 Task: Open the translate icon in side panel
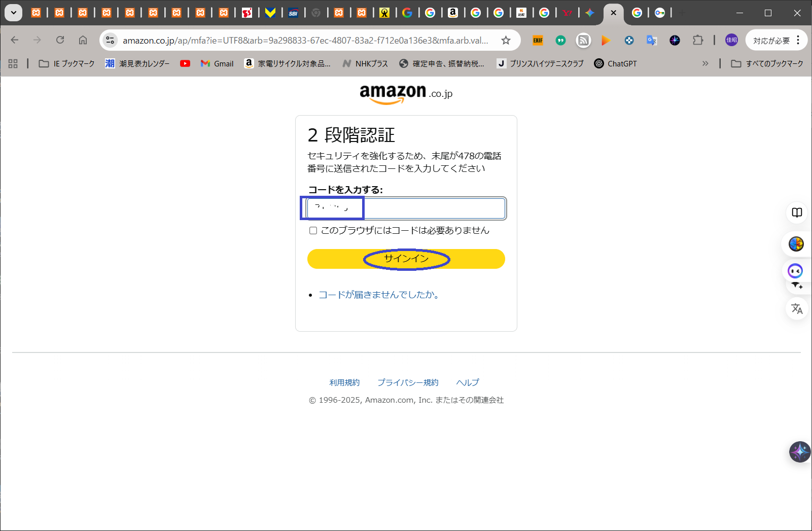point(796,308)
